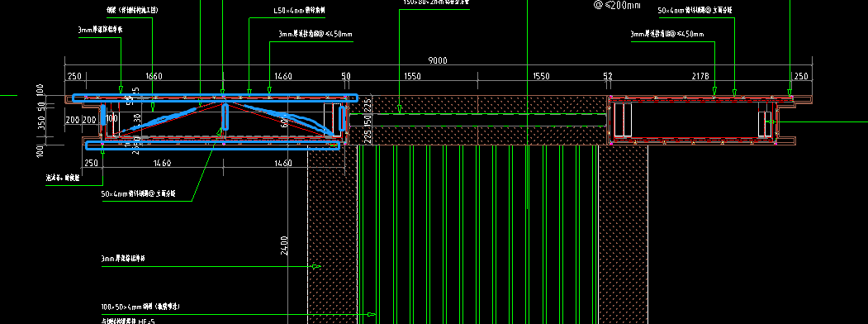Screen dimensions: 868x324
Task: Click the left 3mm@≤450mm annotation text
Action: click(315, 35)
